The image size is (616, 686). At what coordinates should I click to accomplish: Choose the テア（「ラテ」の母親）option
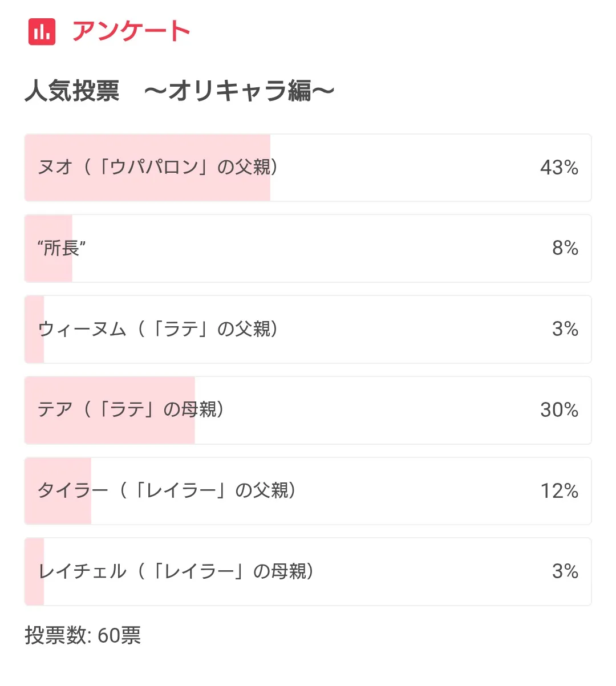click(131, 410)
